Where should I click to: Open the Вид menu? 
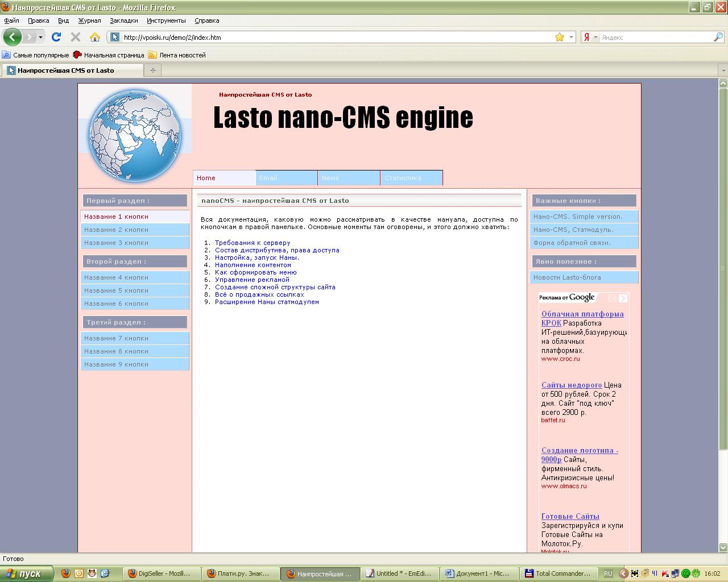click(63, 20)
